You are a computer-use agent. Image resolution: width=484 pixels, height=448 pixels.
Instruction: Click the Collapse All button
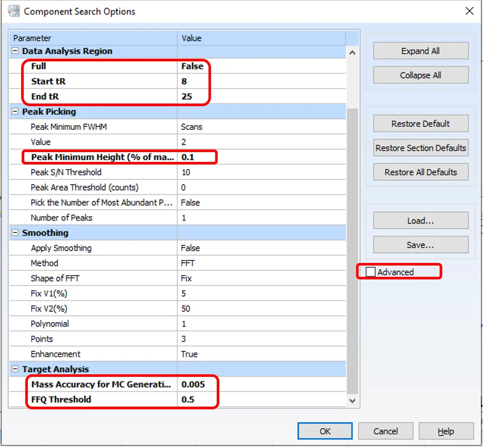[x=422, y=76]
